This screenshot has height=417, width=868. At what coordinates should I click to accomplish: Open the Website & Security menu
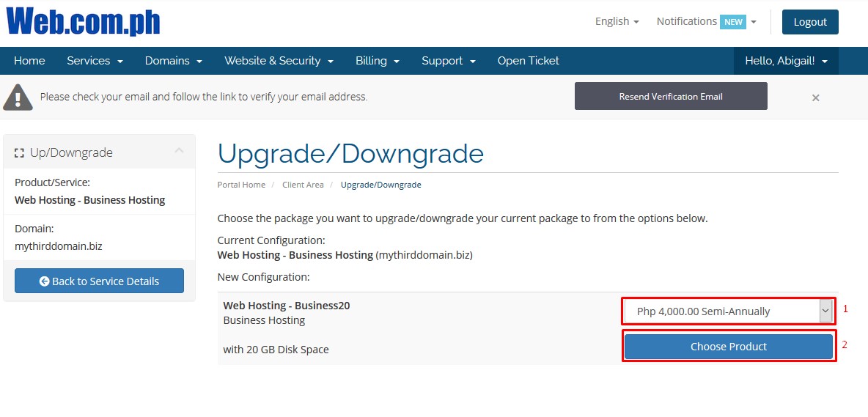click(279, 61)
